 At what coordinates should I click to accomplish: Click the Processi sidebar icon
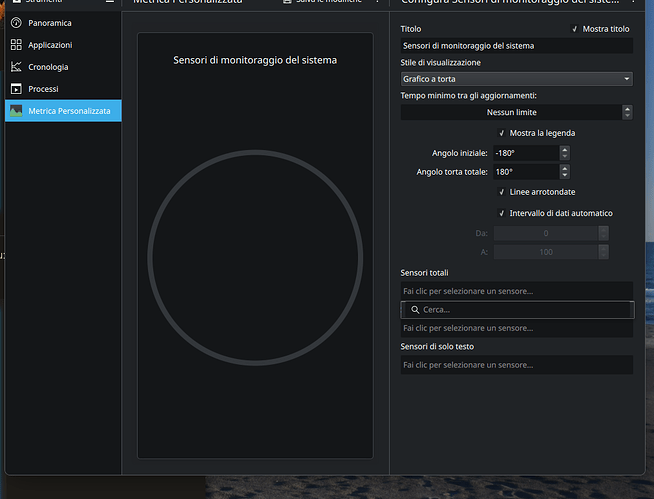point(16,89)
